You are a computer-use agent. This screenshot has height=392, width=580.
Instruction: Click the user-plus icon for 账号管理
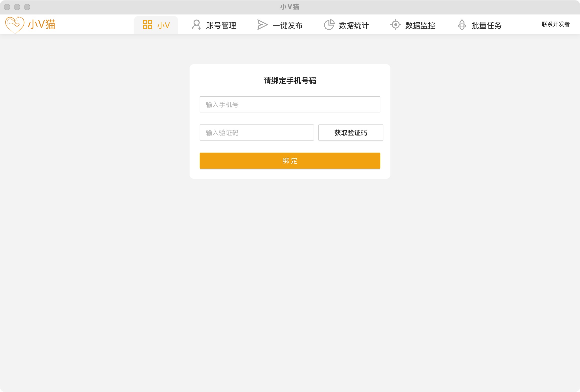point(196,25)
